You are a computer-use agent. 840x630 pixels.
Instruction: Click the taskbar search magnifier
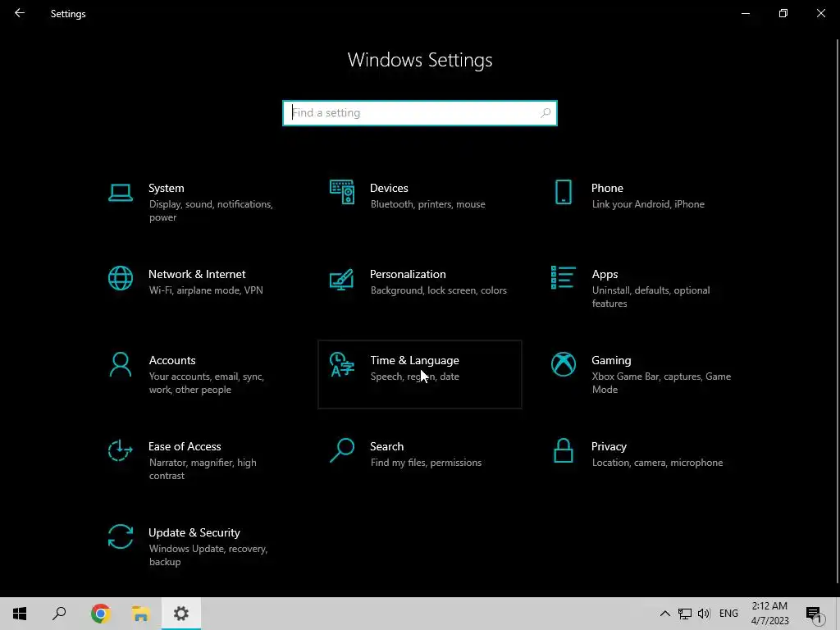coord(59,614)
